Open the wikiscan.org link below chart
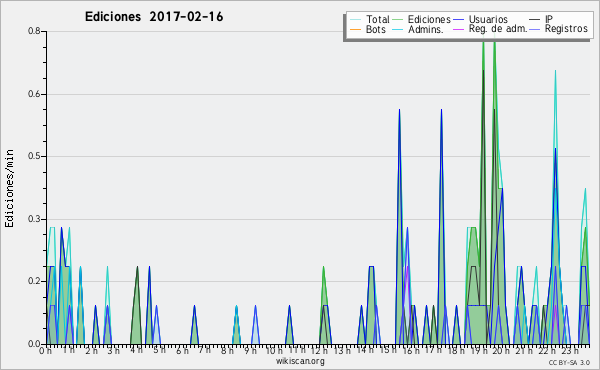The width and height of the screenshot is (600, 370). (300, 361)
